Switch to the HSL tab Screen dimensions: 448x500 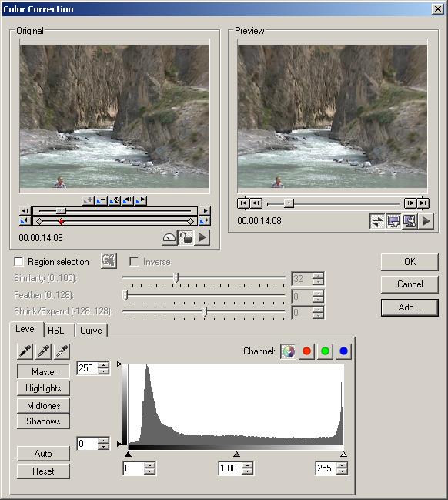click(56, 330)
